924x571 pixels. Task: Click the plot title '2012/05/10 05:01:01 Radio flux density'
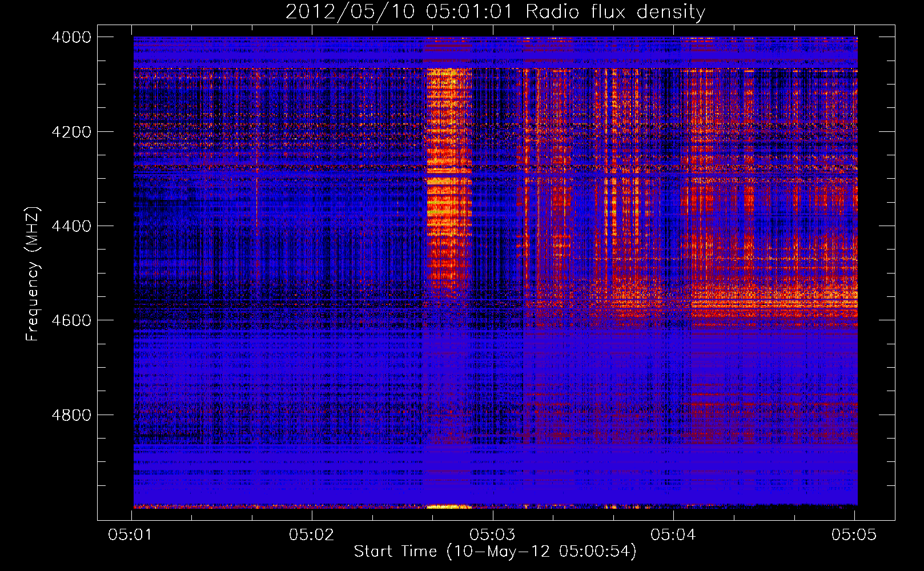coord(495,12)
